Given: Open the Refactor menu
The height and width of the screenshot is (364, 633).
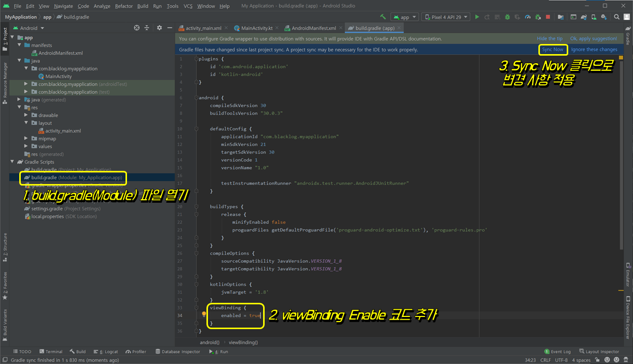Looking at the screenshot, I should [123, 6].
